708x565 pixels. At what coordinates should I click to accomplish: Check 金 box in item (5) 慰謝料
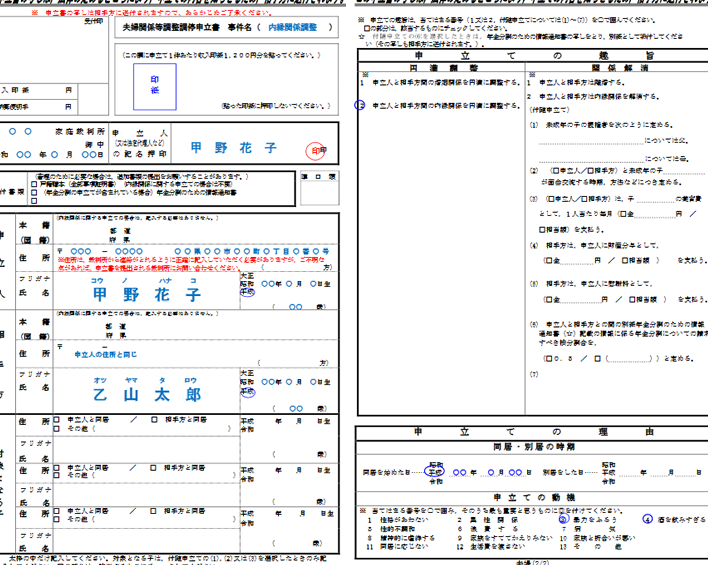(x=550, y=299)
